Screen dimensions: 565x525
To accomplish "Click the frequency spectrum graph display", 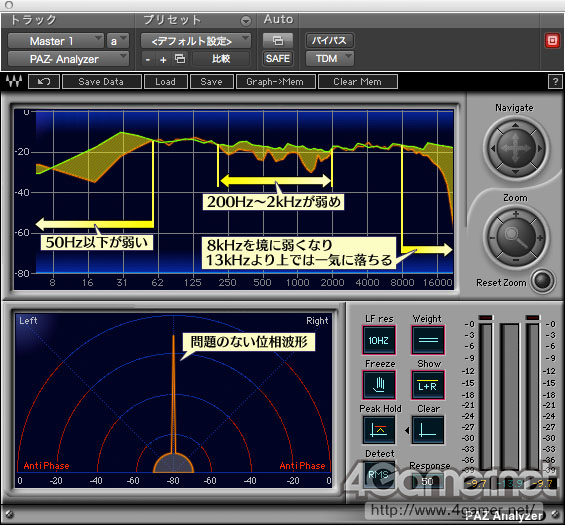I will [233, 199].
